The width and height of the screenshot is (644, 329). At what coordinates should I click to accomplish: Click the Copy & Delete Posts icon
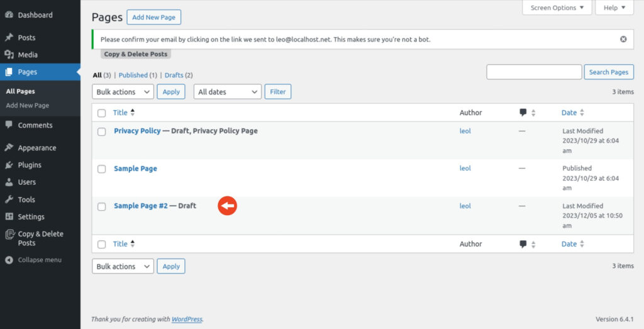10,234
